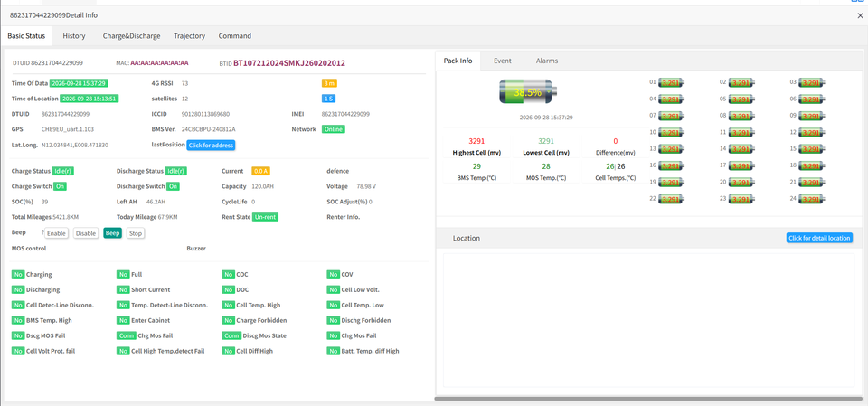Toggle the Charge Switch On badge

coord(60,186)
